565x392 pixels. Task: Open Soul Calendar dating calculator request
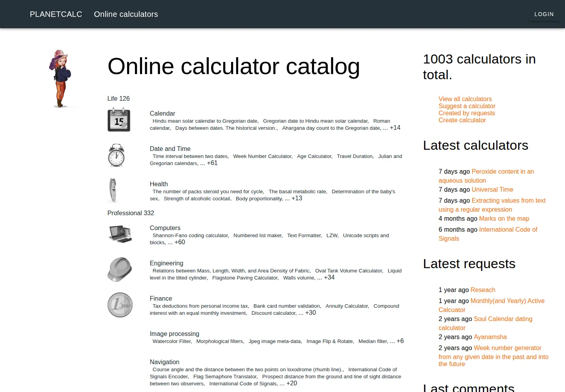coord(485,323)
